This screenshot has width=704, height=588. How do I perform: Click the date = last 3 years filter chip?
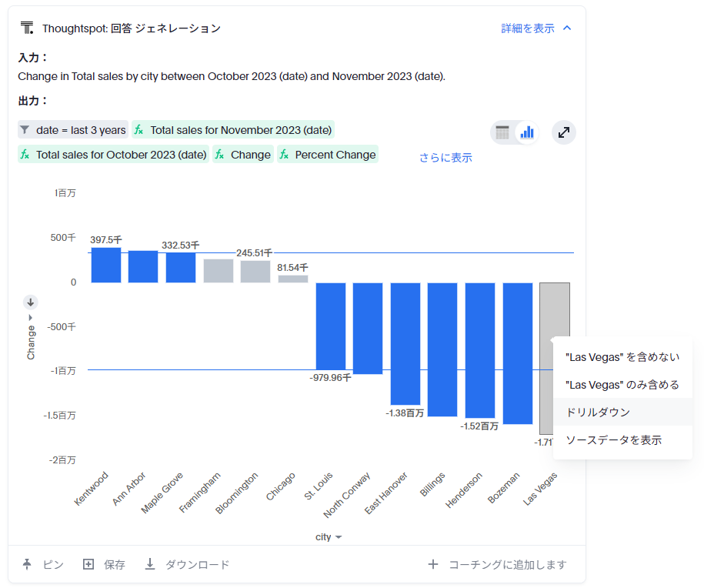click(x=72, y=130)
